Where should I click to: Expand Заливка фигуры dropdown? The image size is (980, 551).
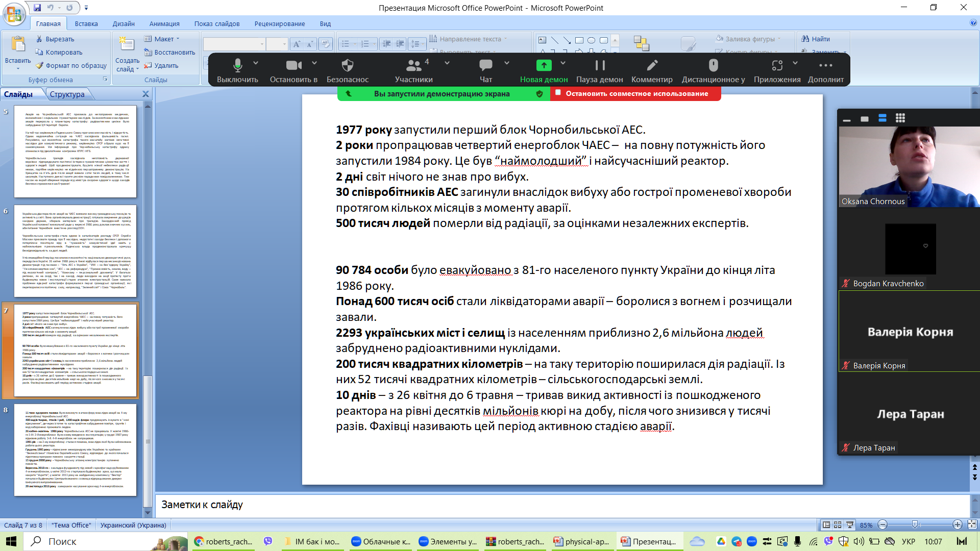[748, 39]
